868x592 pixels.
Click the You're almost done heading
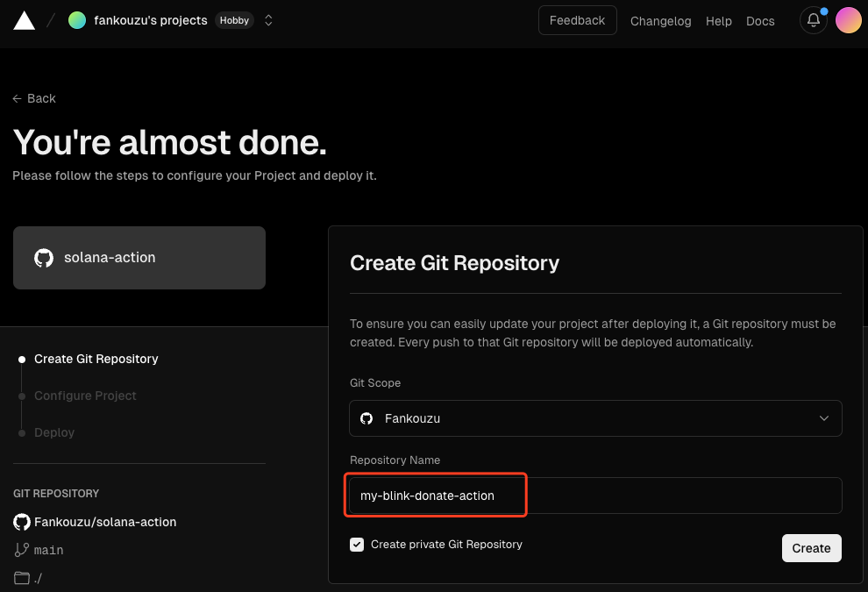click(170, 142)
